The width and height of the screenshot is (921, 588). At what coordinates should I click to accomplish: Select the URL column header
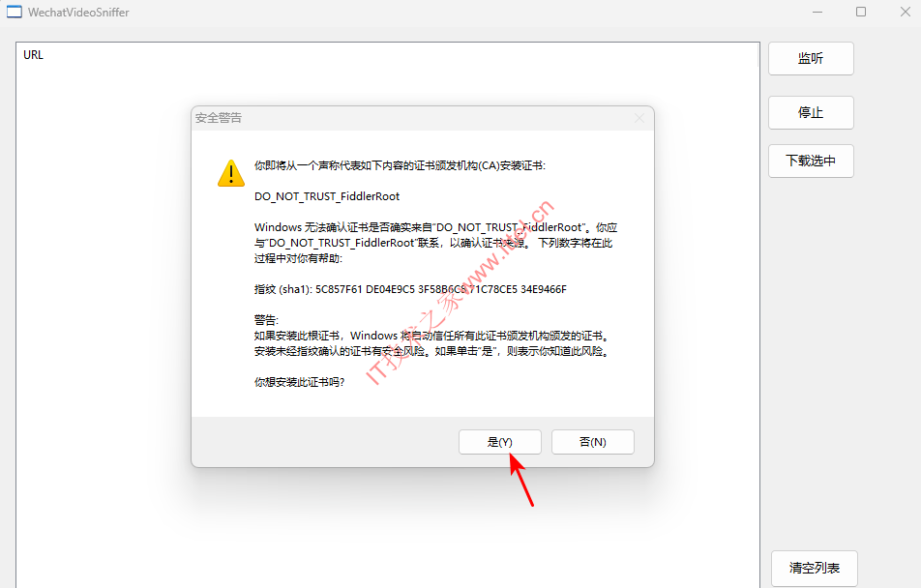click(x=34, y=54)
